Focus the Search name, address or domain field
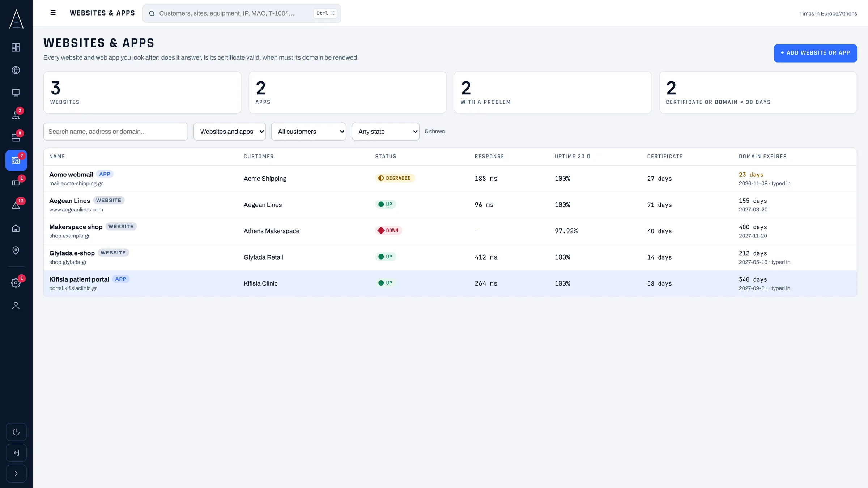The image size is (868, 488). pos(115,132)
